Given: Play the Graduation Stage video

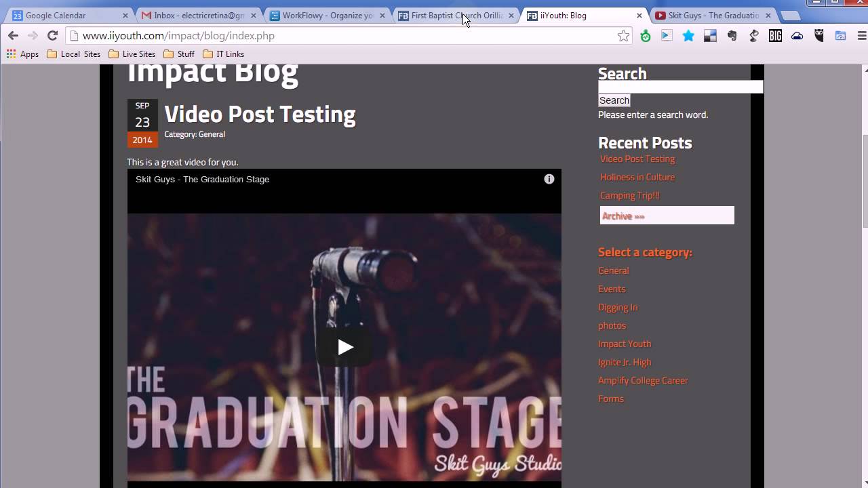Looking at the screenshot, I should [344, 347].
